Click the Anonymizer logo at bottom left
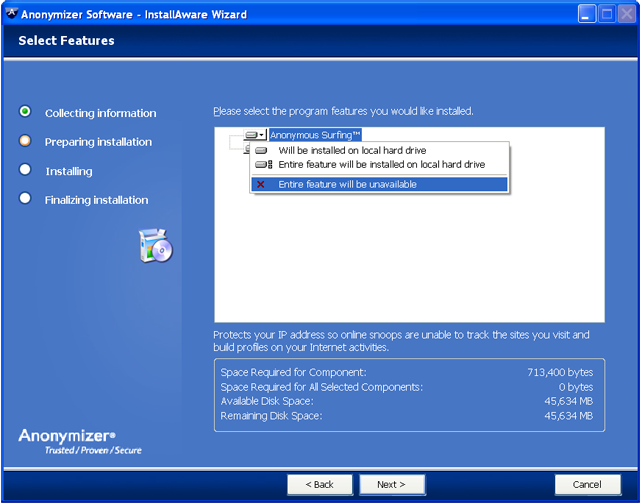The image size is (642, 504). click(68, 441)
